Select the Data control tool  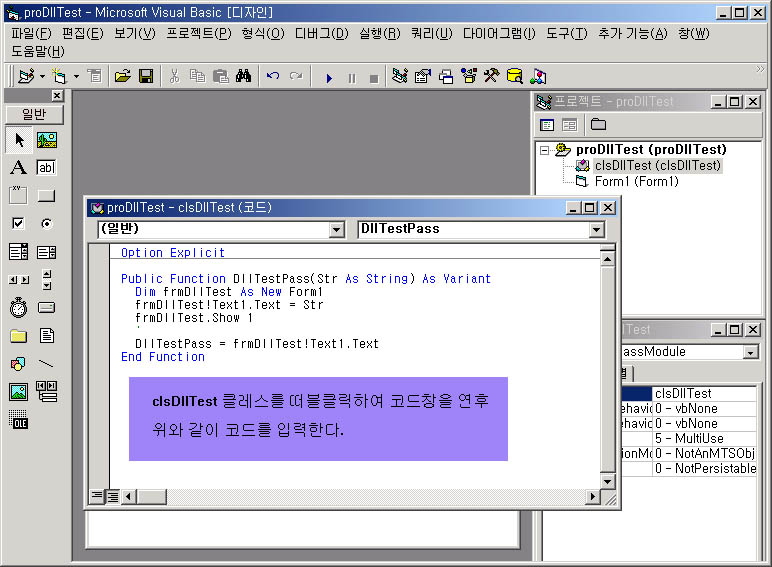(x=47, y=392)
